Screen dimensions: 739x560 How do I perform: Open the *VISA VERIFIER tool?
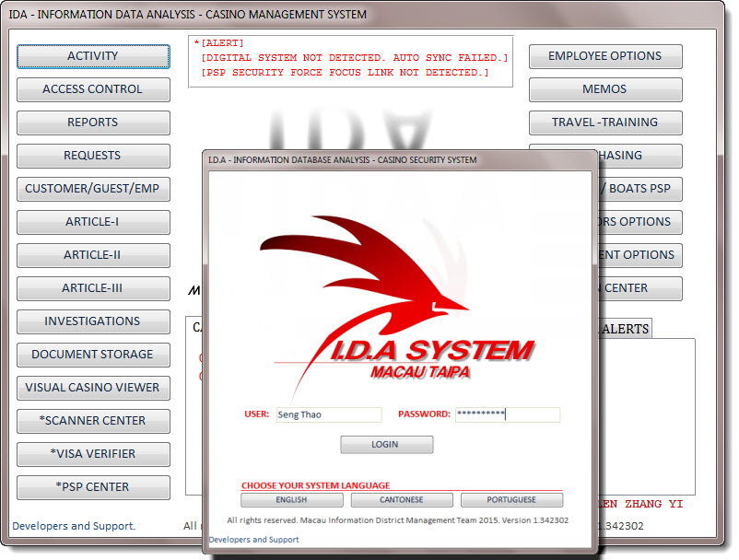click(x=93, y=454)
